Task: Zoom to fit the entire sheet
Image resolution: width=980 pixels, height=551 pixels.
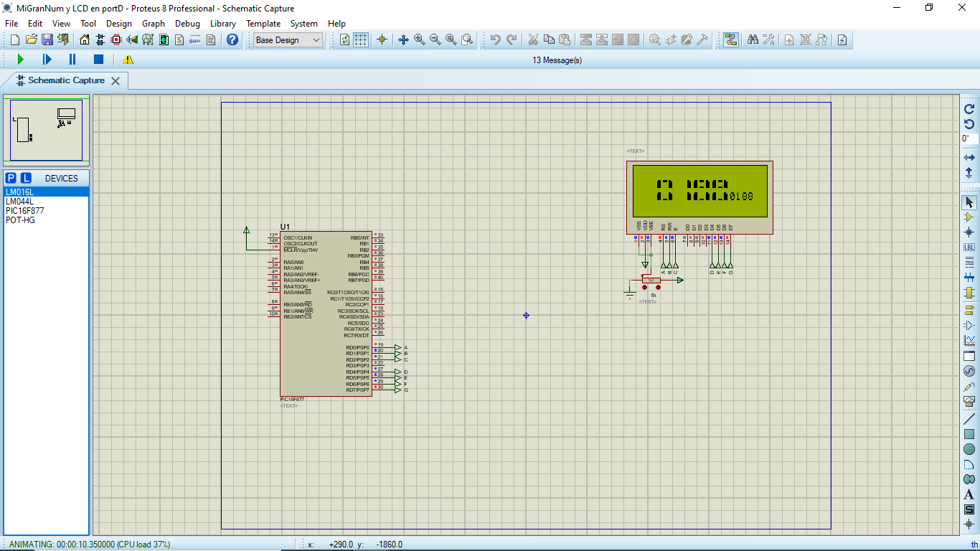Action: tap(451, 40)
